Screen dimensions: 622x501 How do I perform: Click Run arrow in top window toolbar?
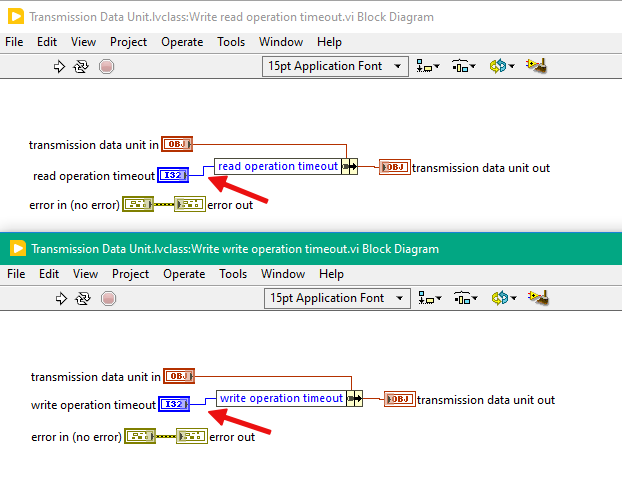[x=59, y=66]
